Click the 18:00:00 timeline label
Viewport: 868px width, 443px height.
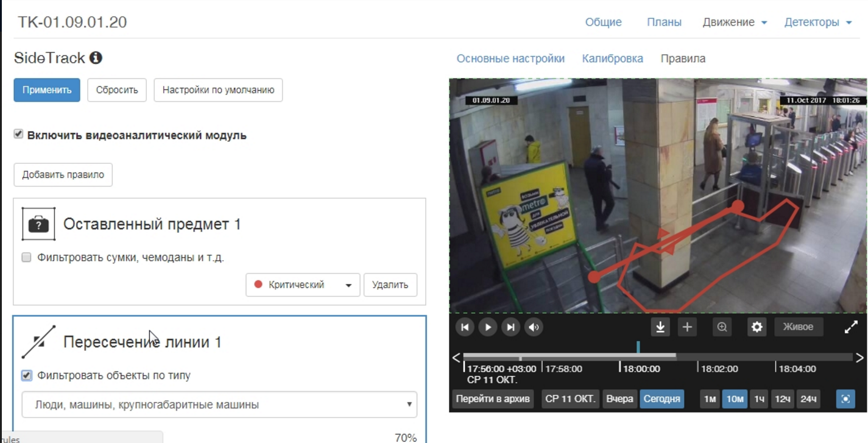tap(640, 369)
